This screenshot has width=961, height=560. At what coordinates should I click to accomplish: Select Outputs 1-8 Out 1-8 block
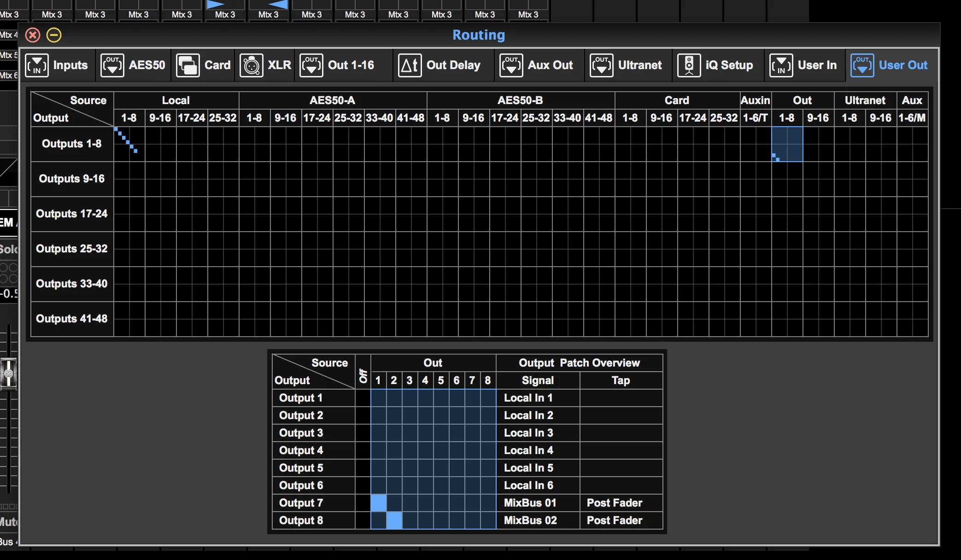[x=787, y=144]
